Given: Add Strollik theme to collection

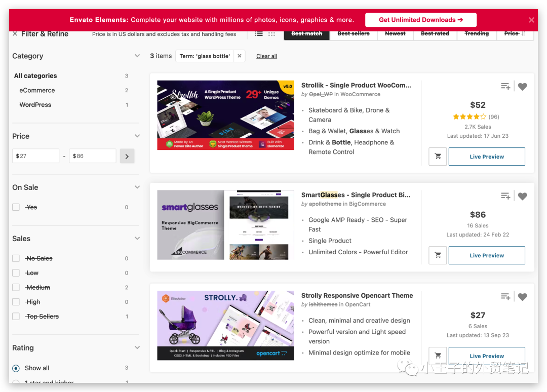Looking at the screenshot, I should coord(505,86).
